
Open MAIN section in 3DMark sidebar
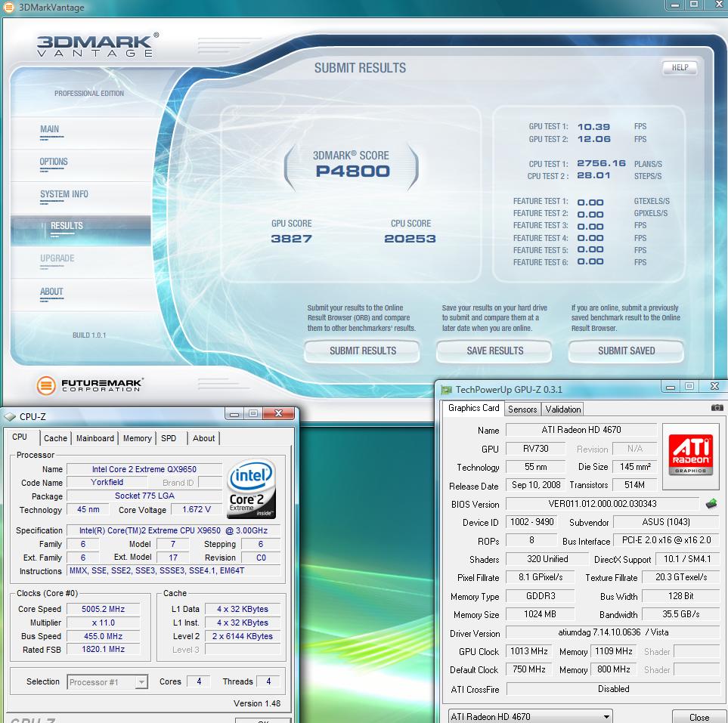click(50, 129)
